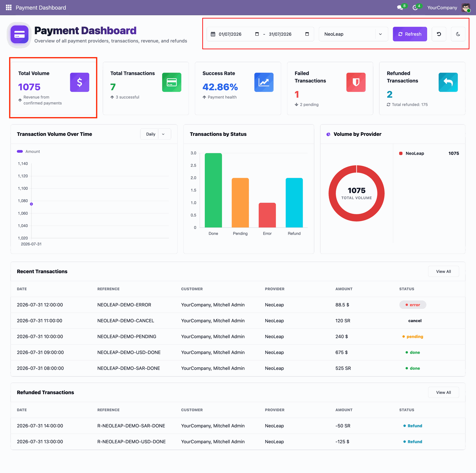Click the teal Refunded Transactions arrow icon
The height and width of the screenshot is (473, 476).
[x=448, y=82]
